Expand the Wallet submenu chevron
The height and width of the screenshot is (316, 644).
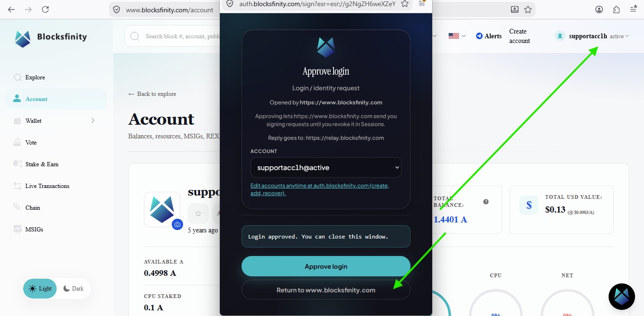93,120
